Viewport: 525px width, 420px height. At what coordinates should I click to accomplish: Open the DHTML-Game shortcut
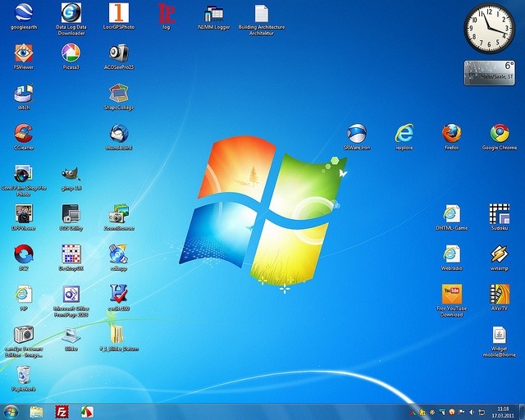452,217
